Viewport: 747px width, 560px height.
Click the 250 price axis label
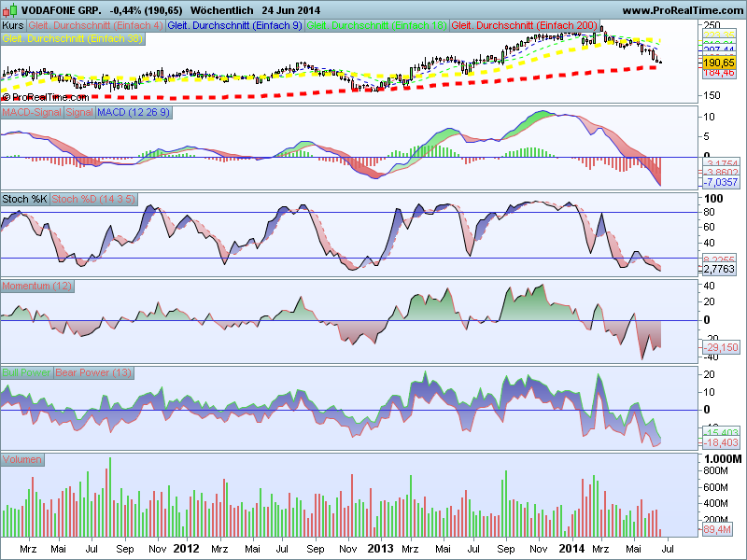(x=712, y=25)
